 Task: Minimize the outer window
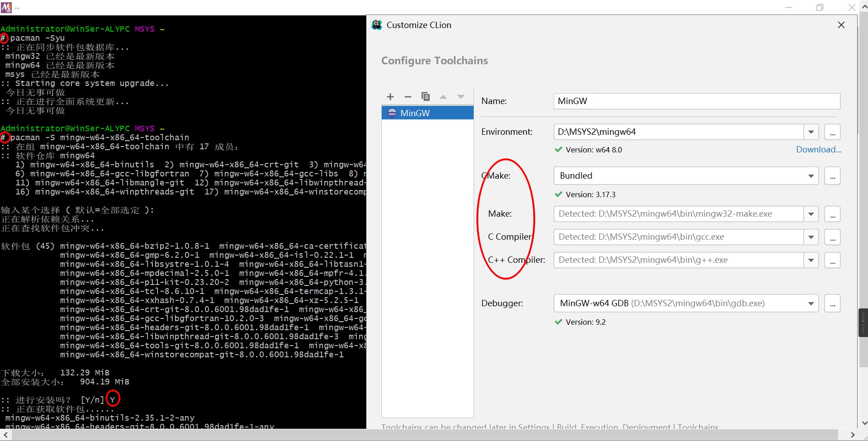(x=789, y=7)
